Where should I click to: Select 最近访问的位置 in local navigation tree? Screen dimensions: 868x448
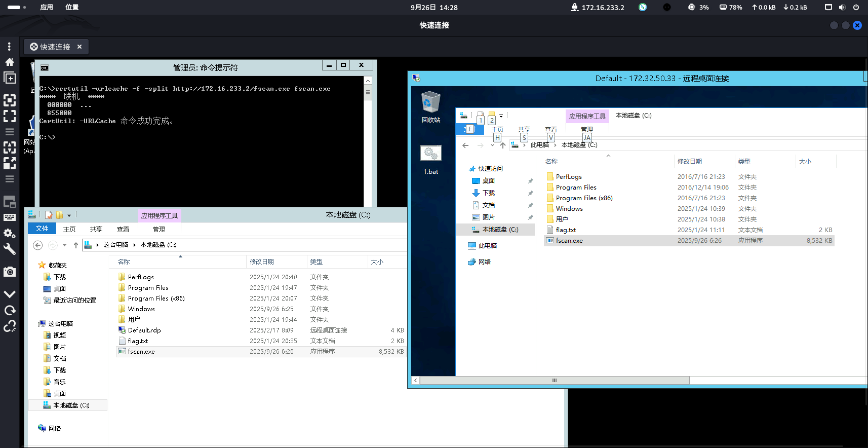point(74,300)
